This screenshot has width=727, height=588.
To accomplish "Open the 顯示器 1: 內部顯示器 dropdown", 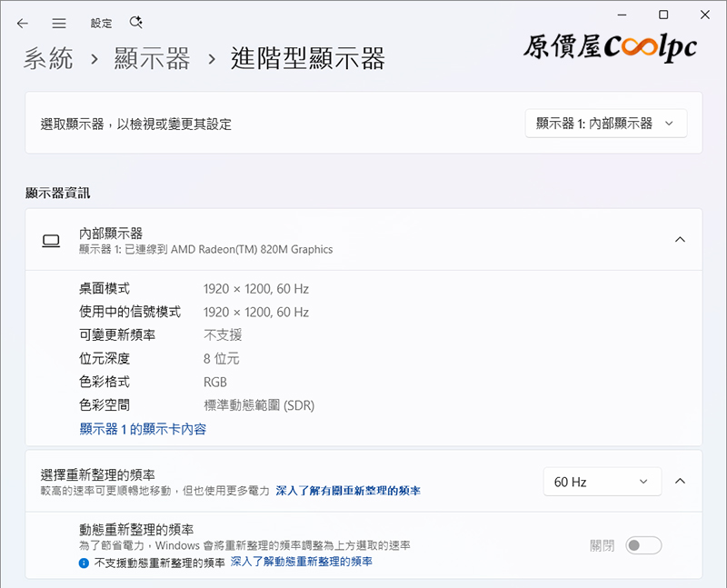I will coord(605,124).
